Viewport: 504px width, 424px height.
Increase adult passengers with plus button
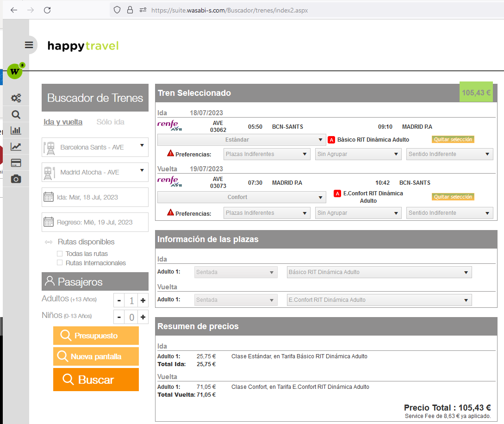(143, 301)
